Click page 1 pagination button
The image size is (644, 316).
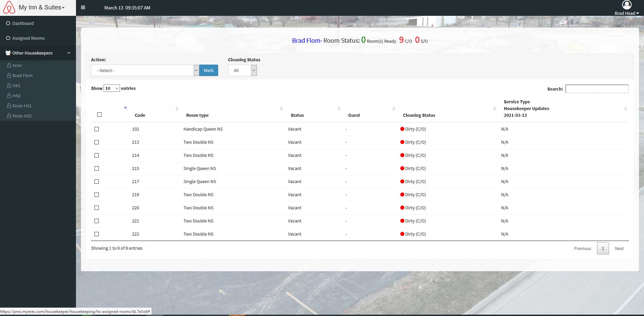click(603, 248)
